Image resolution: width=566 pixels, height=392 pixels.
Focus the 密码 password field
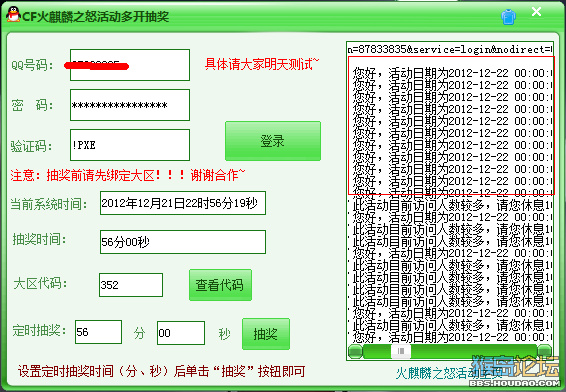130,105
